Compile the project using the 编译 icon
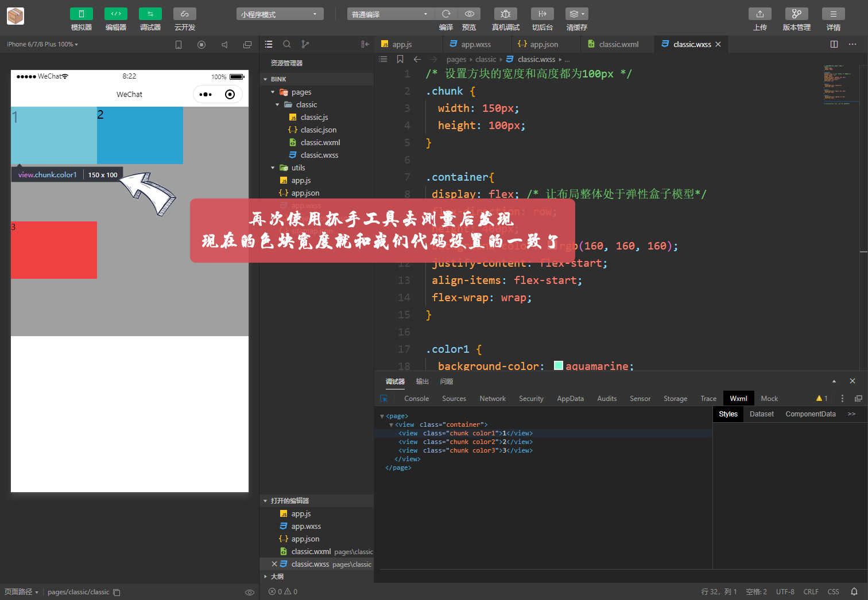Screen dimensions: 868x600 [x=446, y=13]
